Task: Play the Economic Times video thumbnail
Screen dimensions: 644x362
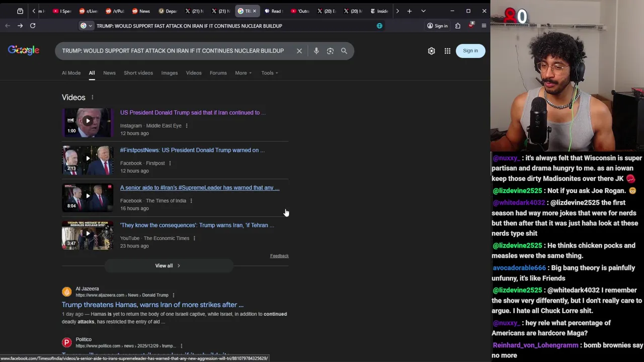Action: 88,235
